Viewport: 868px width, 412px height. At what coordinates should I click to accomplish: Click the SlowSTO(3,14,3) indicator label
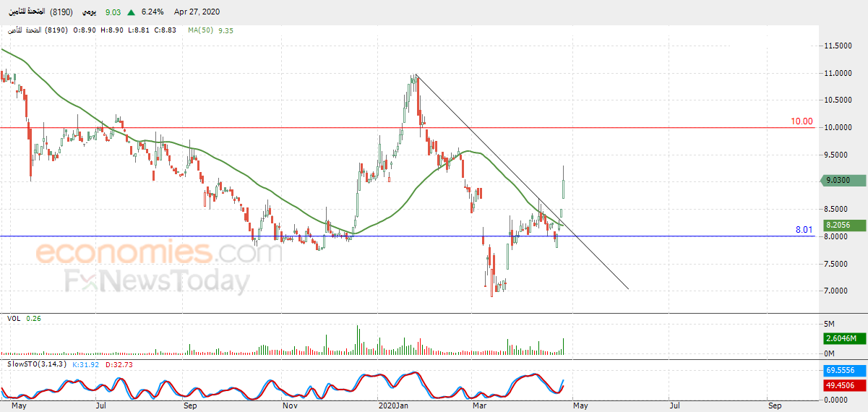tap(37, 364)
